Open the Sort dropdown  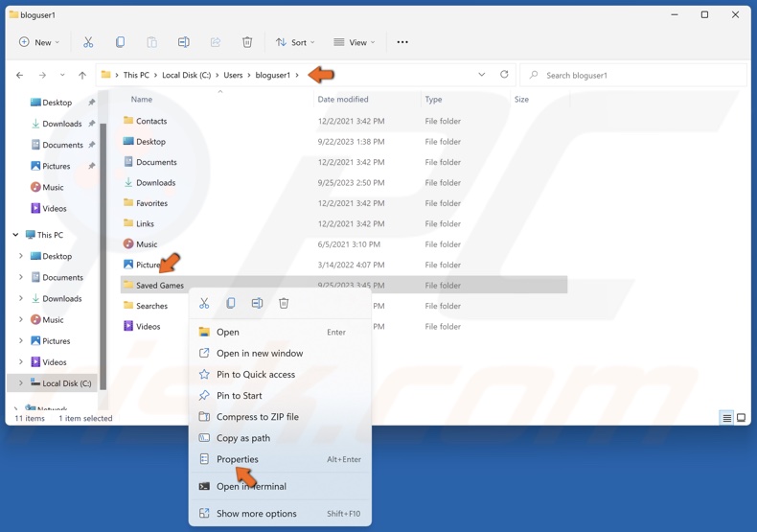point(295,42)
